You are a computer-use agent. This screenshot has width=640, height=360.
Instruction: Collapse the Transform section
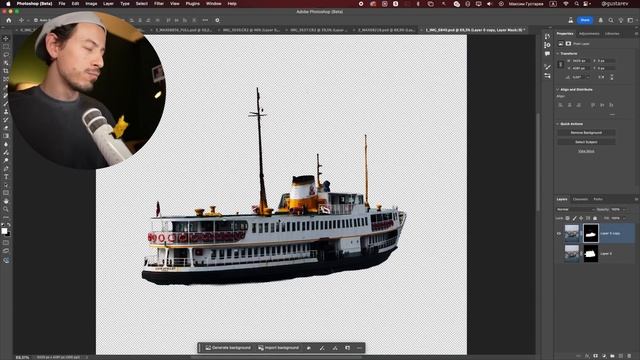(558, 53)
